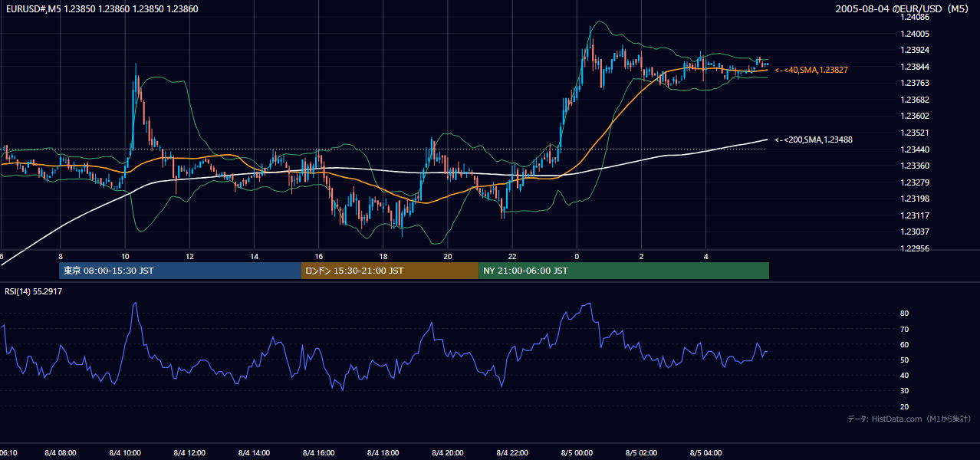This screenshot has height=460, width=980.
Task: Click price axis value 1.23602
Action: (915, 116)
